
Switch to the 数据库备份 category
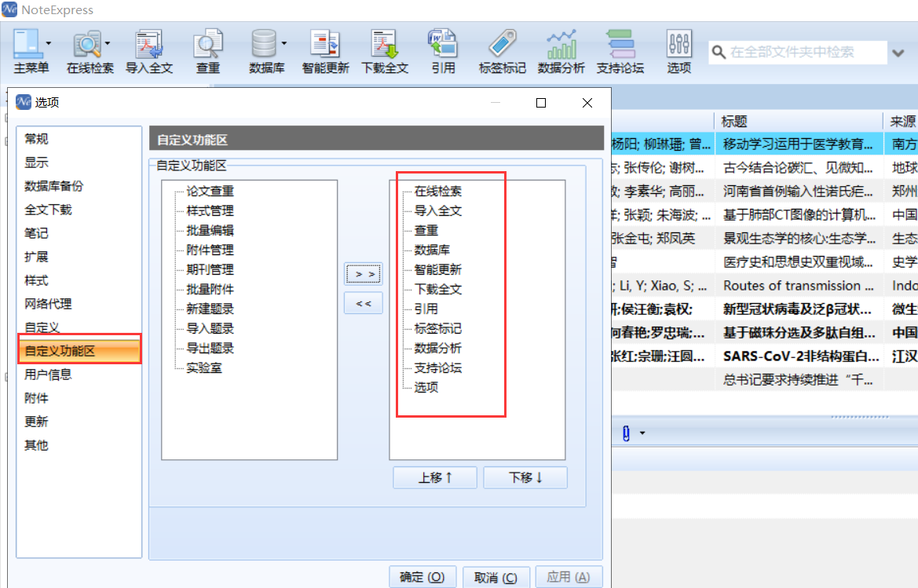(x=79, y=186)
